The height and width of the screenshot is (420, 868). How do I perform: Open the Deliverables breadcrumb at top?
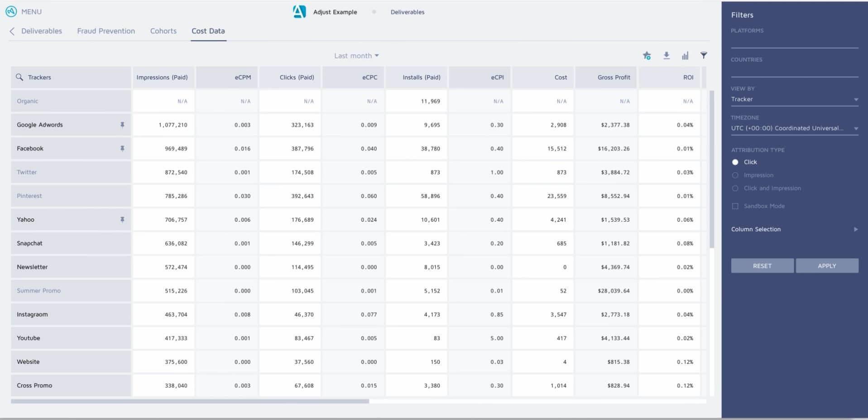pyautogui.click(x=408, y=12)
